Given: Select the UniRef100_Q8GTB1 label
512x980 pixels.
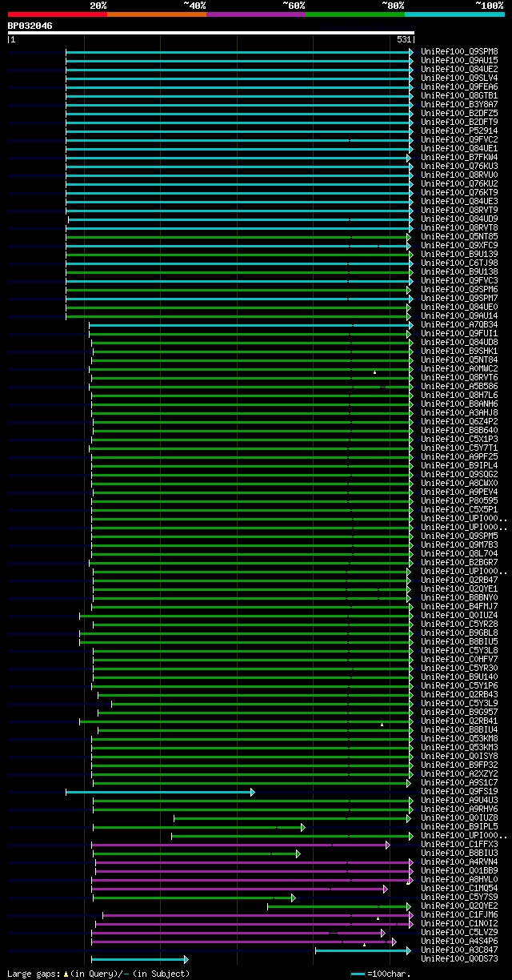Looking at the screenshot, I should point(460,95).
